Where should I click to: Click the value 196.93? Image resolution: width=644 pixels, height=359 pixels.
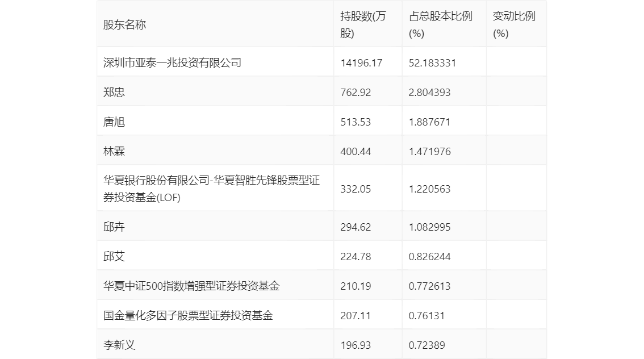356,345
